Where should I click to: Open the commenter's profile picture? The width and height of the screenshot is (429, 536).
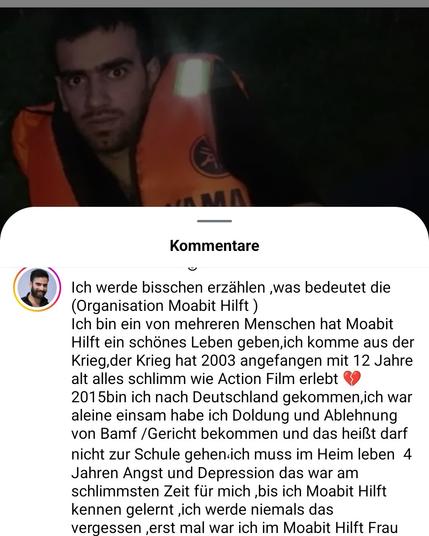point(37,288)
